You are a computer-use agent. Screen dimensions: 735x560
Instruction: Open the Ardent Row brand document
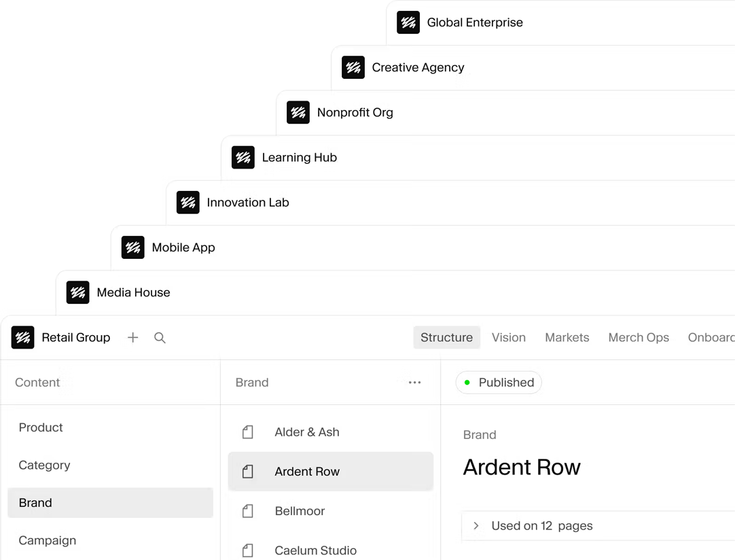pos(330,472)
